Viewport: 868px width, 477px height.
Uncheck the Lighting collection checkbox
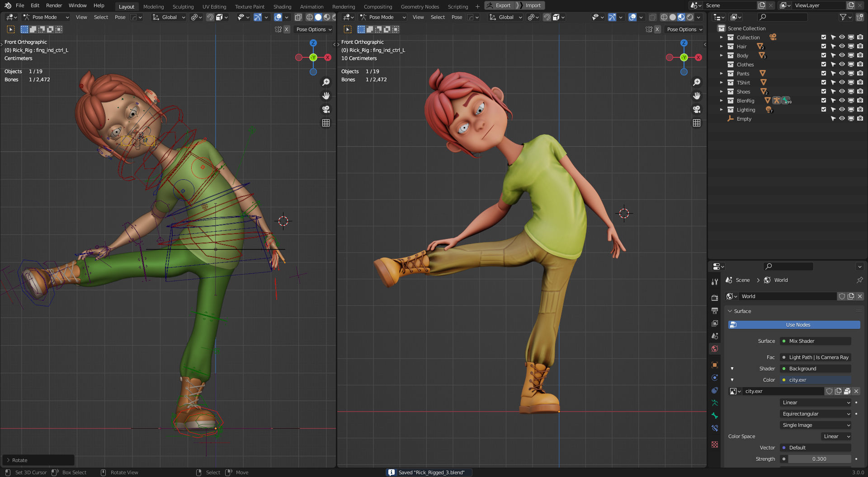(x=823, y=110)
